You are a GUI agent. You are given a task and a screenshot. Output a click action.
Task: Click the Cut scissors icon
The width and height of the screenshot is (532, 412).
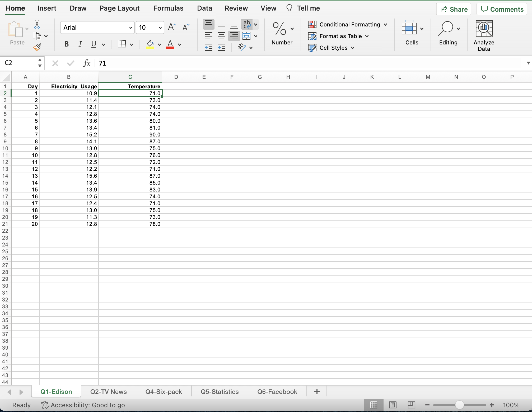click(x=37, y=25)
